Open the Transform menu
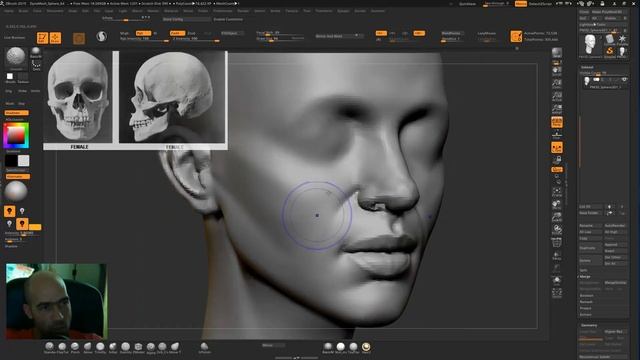Viewport: 640px width, 360px height. 324,11
